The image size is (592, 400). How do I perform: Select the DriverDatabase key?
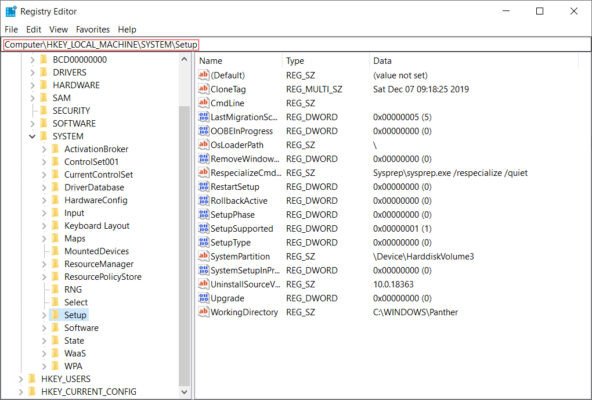pyautogui.click(x=94, y=187)
